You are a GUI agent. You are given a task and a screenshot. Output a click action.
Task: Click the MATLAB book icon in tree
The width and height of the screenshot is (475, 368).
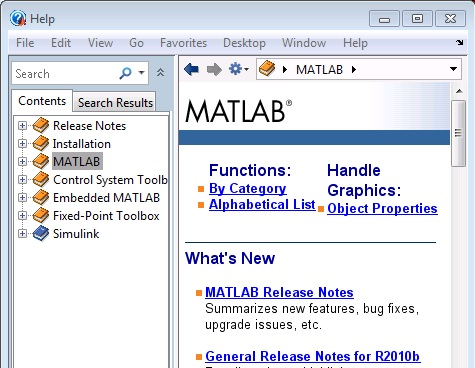tap(41, 161)
